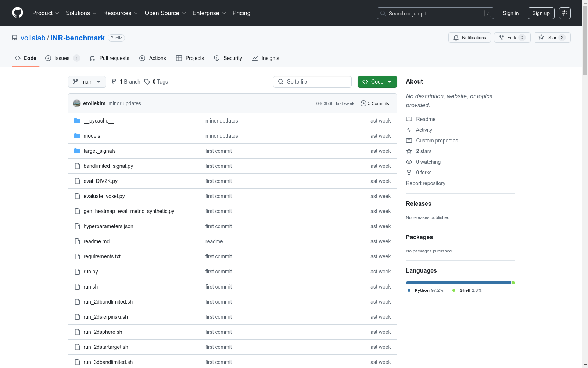Go to the voilalab owner page
The height and width of the screenshot is (368, 588).
[33, 38]
